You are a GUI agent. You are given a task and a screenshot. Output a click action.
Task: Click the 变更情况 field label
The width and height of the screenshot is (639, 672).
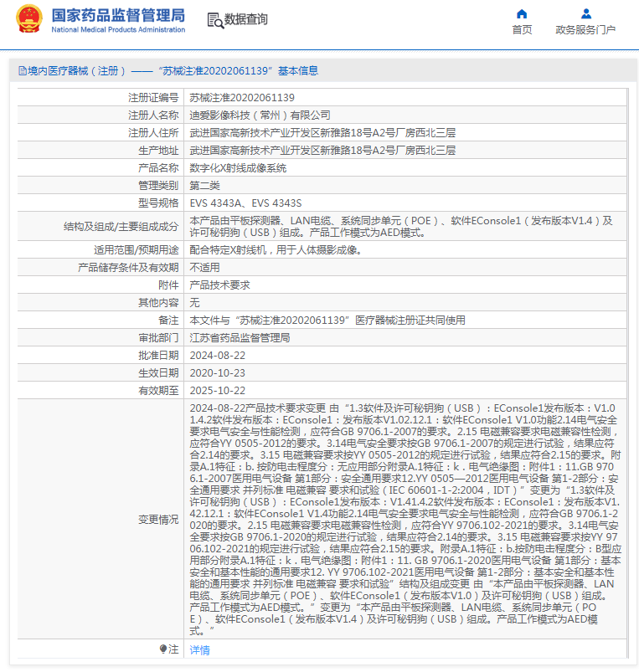click(x=158, y=520)
